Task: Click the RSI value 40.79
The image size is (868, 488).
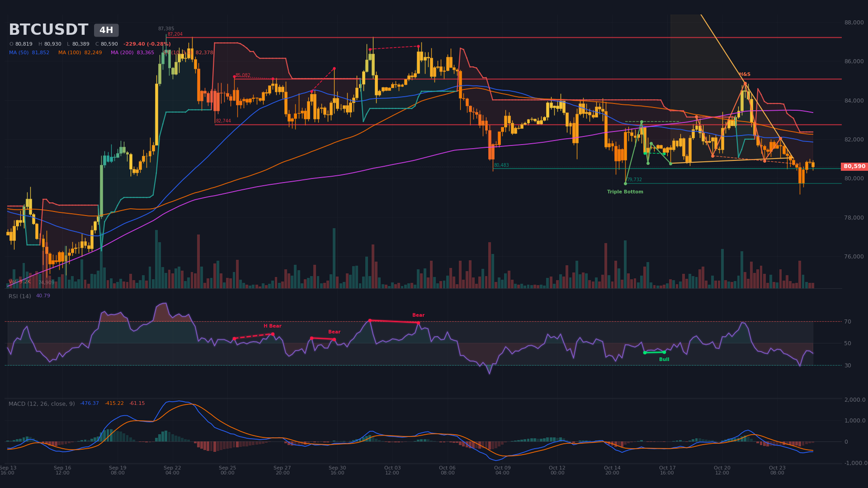Action: [x=43, y=296]
